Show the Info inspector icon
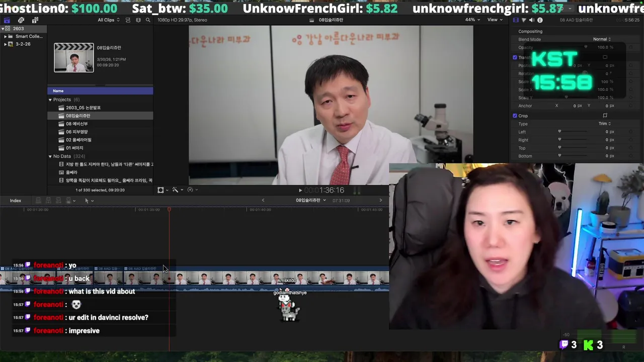The height and width of the screenshot is (362, 644). [x=540, y=20]
